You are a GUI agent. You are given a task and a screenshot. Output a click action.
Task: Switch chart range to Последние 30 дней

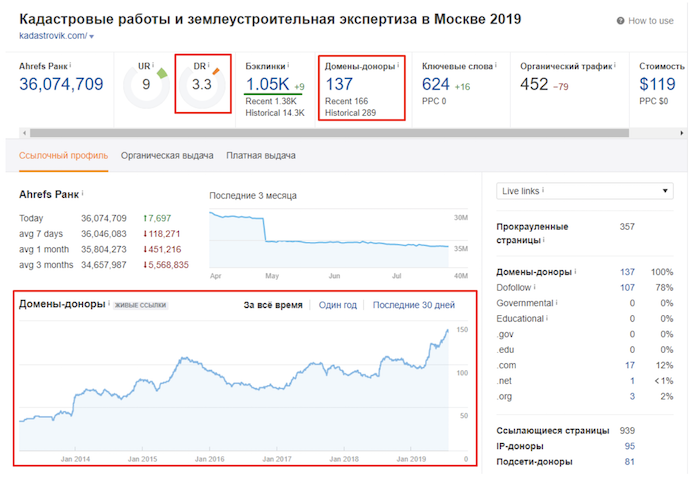pyautogui.click(x=413, y=305)
